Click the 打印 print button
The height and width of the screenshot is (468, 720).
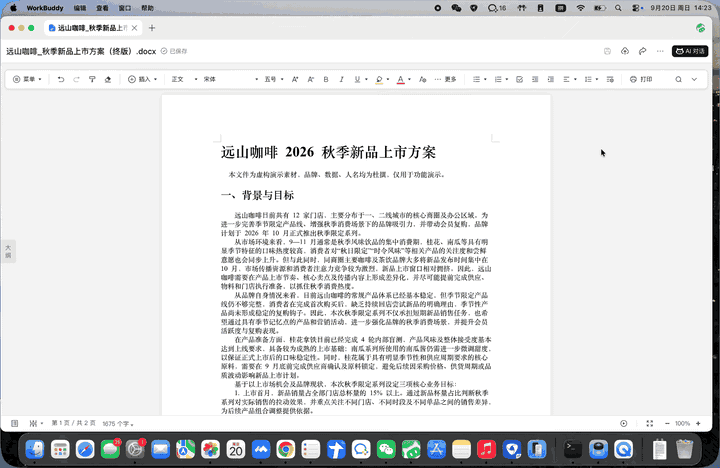coord(641,79)
